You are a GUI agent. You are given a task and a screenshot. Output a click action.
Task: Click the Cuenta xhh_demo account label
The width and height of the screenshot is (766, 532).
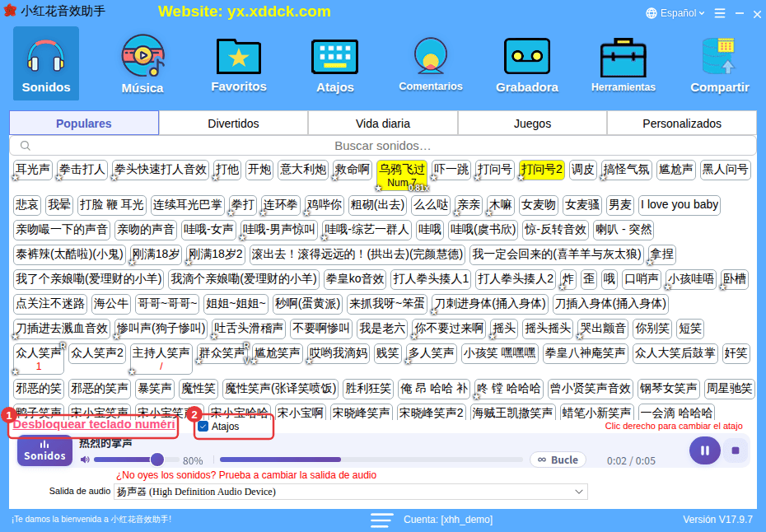point(447,520)
